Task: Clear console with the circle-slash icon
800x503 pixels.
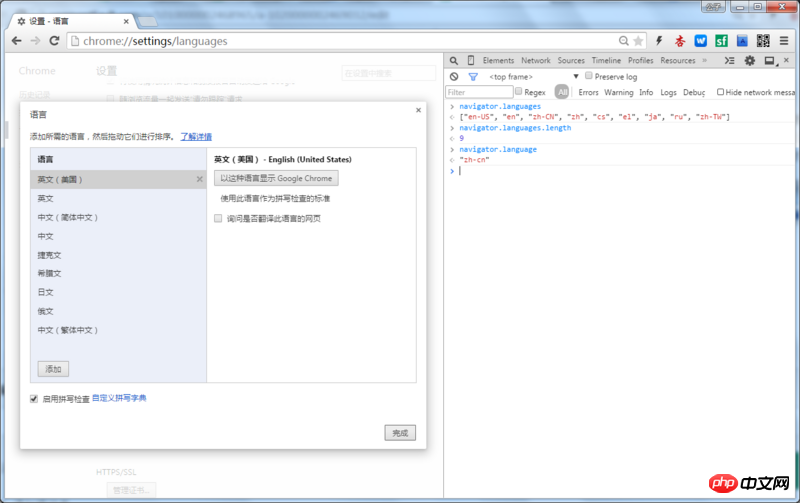Action: pos(454,77)
